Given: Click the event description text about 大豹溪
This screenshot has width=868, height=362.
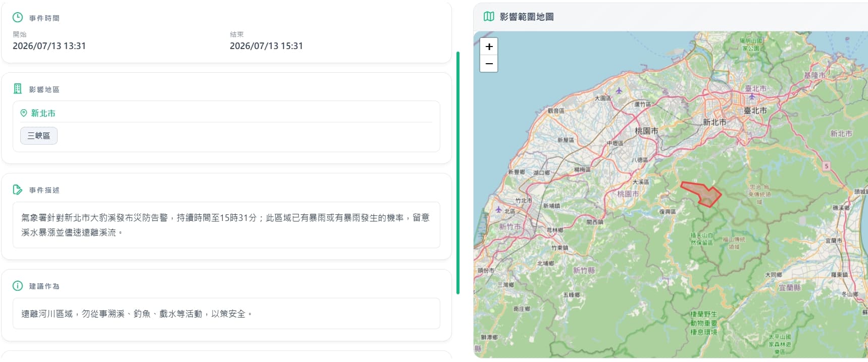Looking at the screenshot, I should (x=226, y=225).
